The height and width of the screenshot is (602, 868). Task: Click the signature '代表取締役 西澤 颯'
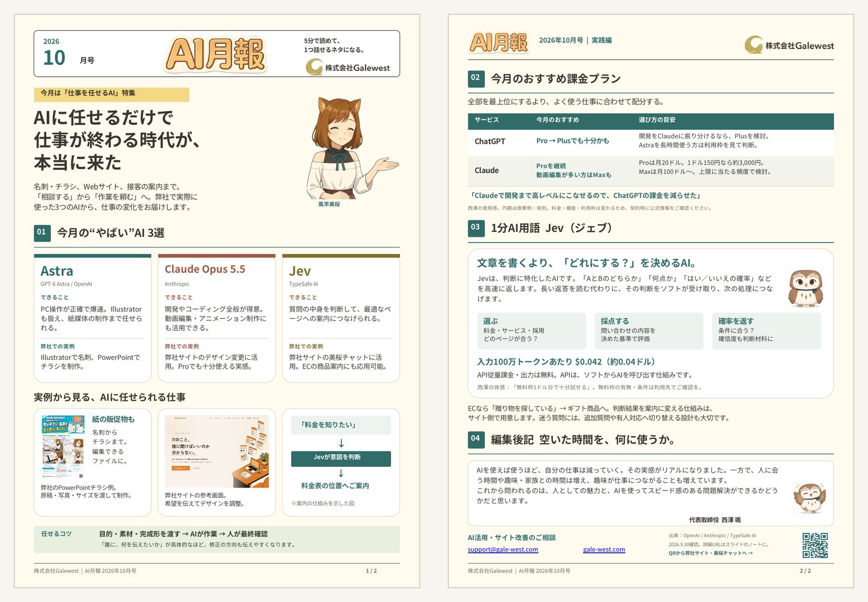715,520
